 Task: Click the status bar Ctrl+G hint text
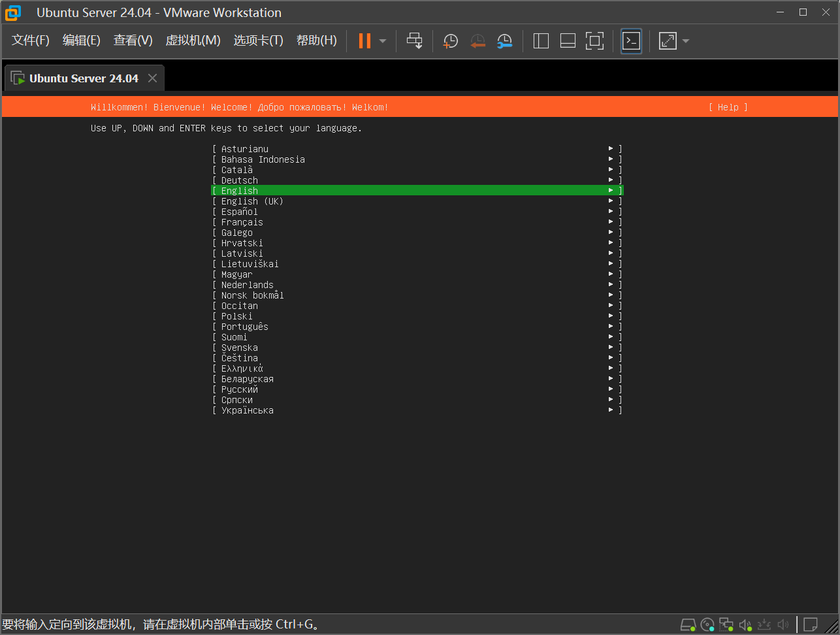pos(161,625)
